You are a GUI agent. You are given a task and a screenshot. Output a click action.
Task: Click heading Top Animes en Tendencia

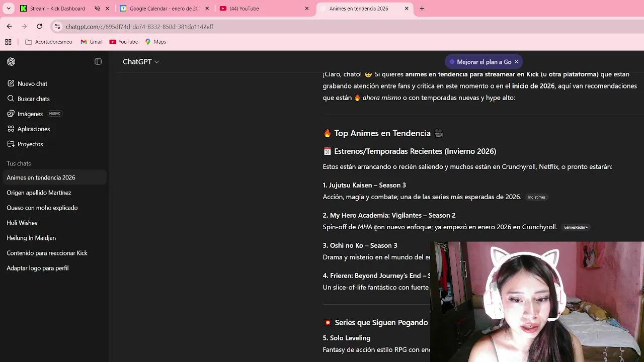[x=382, y=133]
